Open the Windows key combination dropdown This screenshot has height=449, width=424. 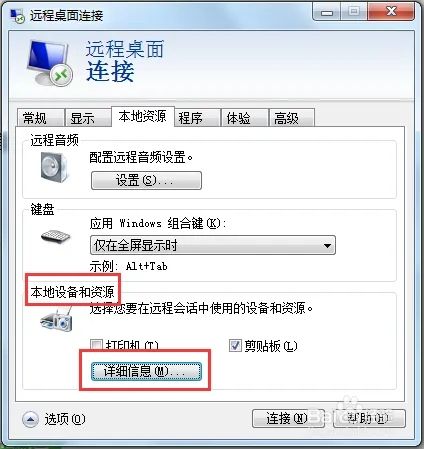(213, 245)
